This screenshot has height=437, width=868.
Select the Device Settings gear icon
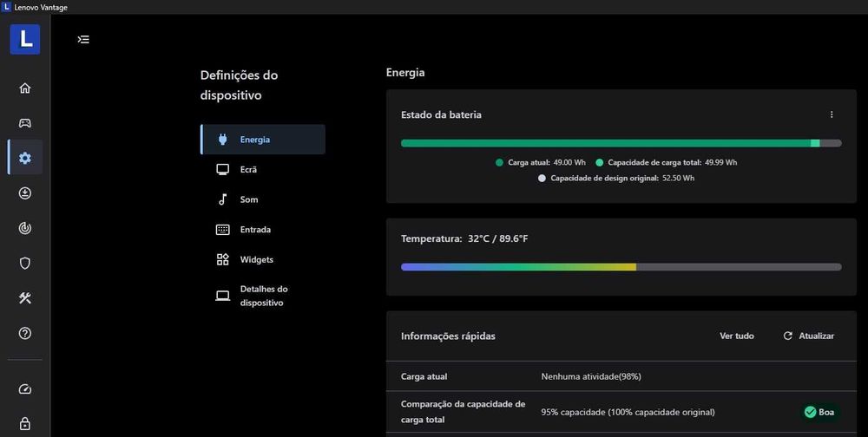point(25,158)
